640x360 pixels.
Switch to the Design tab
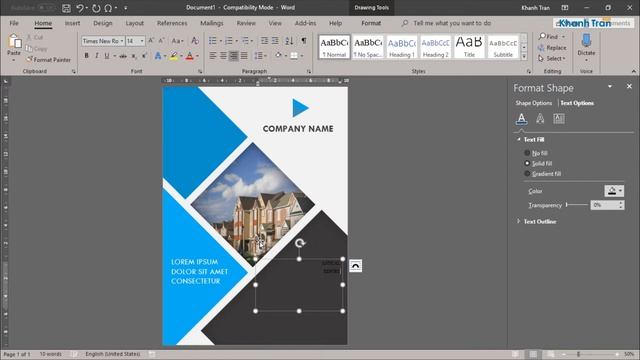102,23
